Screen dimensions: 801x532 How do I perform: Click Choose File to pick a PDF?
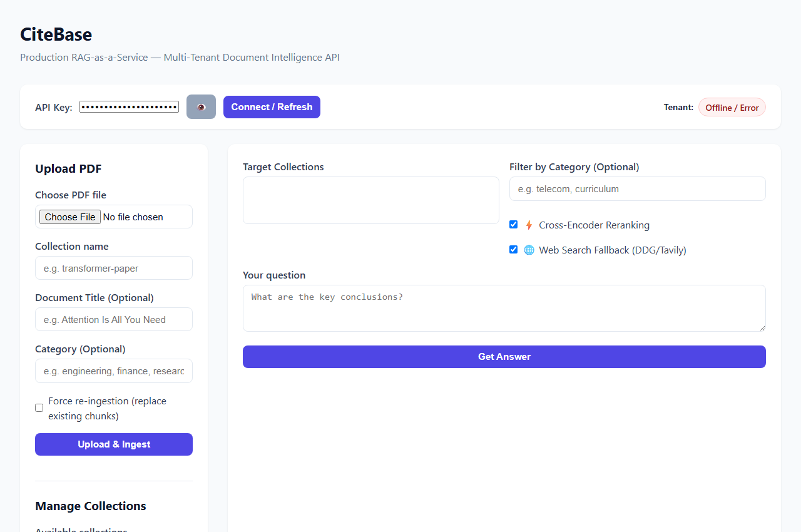click(70, 217)
